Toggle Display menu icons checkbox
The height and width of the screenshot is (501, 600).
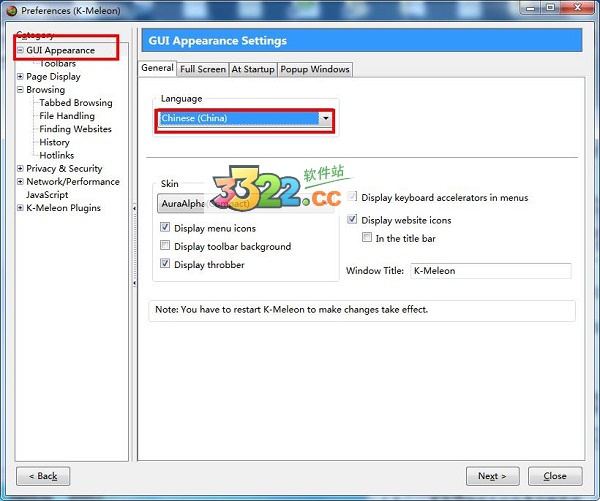165,227
